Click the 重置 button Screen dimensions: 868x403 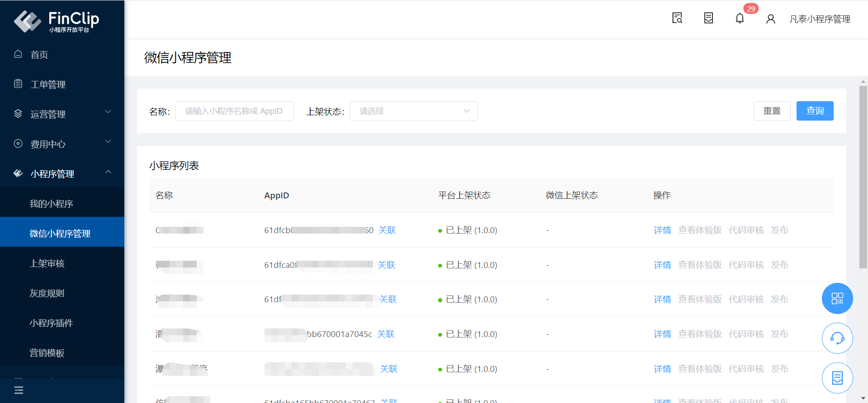(x=772, y=111)
